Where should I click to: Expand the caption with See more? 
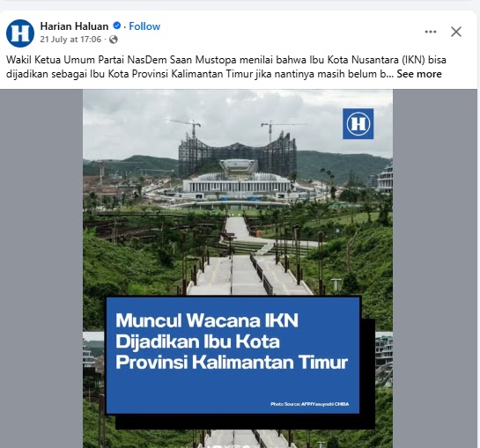(419, 74)
